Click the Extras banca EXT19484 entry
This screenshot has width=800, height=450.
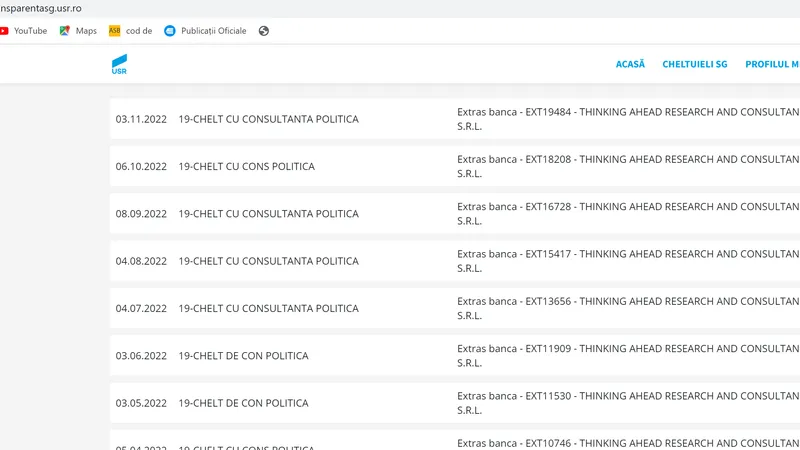coord(628,119)
